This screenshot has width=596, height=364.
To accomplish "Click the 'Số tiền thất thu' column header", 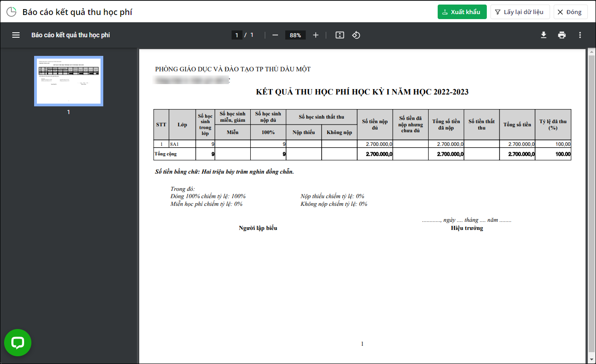I will (481, 125).
